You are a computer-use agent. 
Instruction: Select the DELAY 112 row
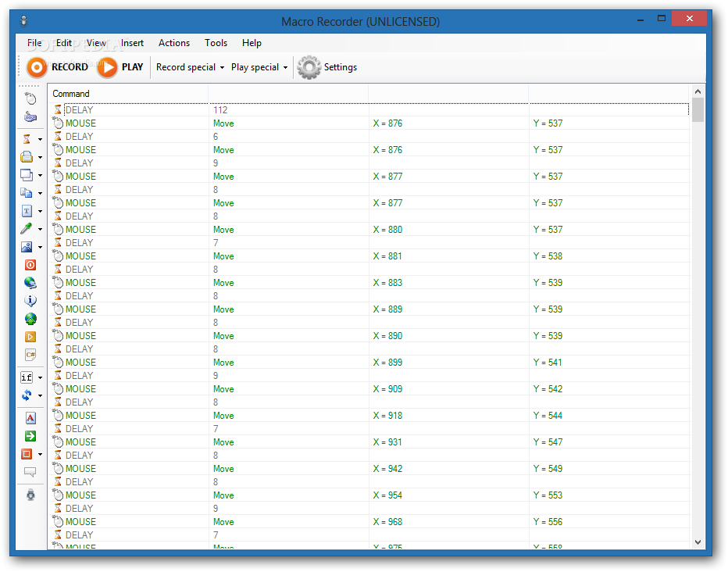pyautogui.click(x=369, y=110)
